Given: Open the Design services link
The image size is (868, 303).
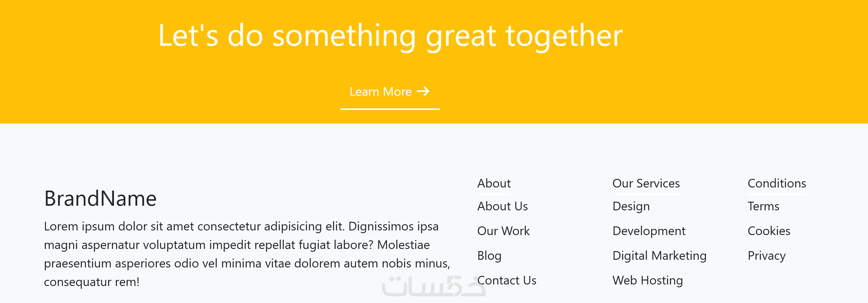Looking at the screenshot, I should point(631,206).
